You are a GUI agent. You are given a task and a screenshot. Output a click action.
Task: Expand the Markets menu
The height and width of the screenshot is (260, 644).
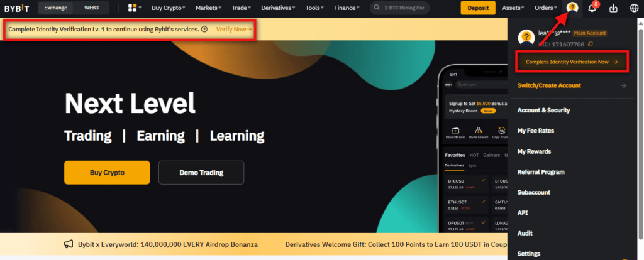pyautogui.click(x=208, y=8)
